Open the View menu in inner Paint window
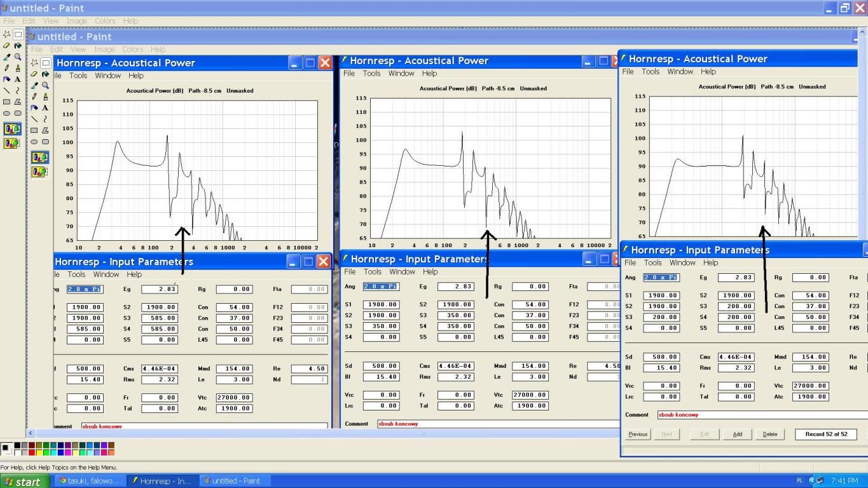 pyautogui.click(x=78, y=50)
